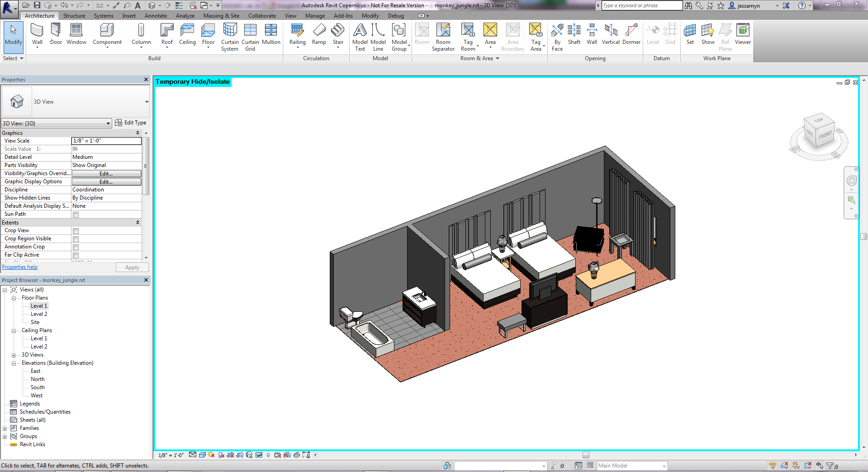Open the Annotate ribbon tab
The height and width of the screenshot is (472, 868).
point(156,16)
